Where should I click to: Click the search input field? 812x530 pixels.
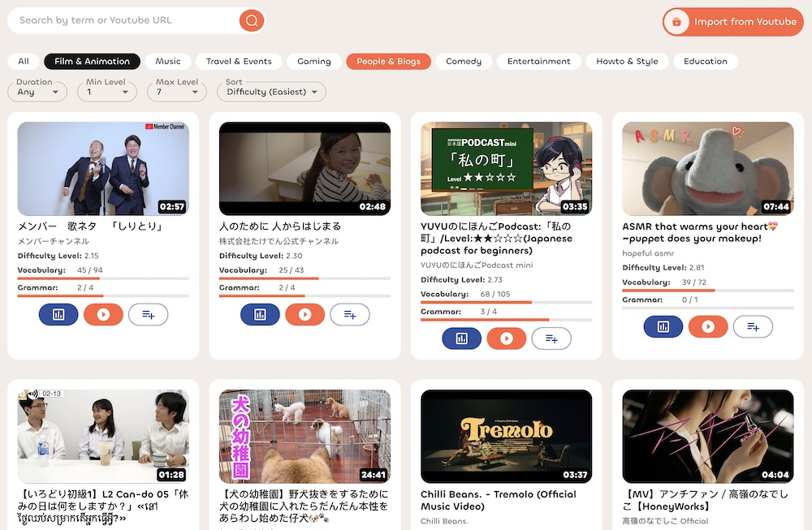122,20
